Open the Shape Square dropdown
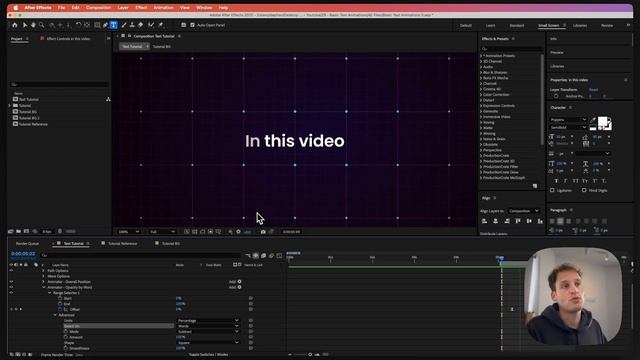The height and width of the screenshot is (360, 640). click(208, 342)
